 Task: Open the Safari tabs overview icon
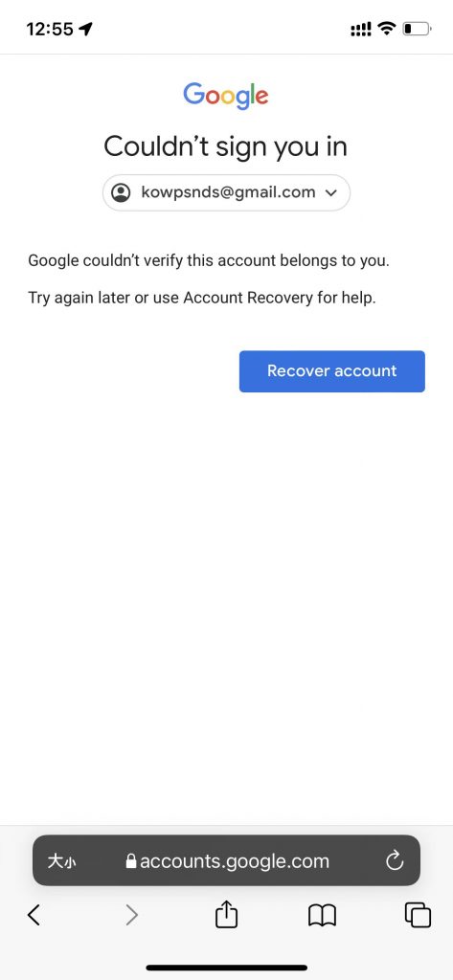tap(418, 916)
